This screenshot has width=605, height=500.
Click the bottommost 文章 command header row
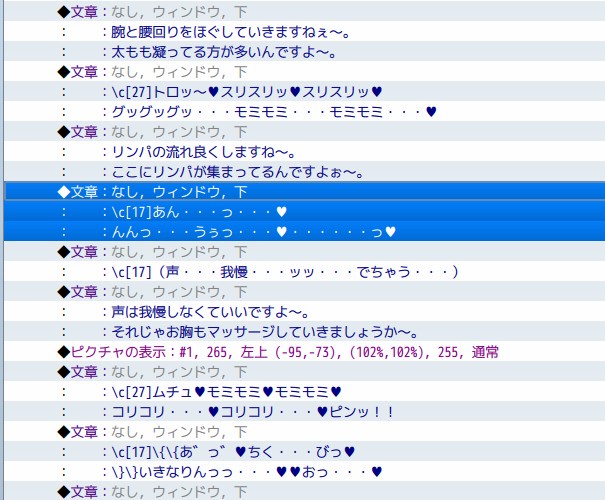(x=150, y=490)
